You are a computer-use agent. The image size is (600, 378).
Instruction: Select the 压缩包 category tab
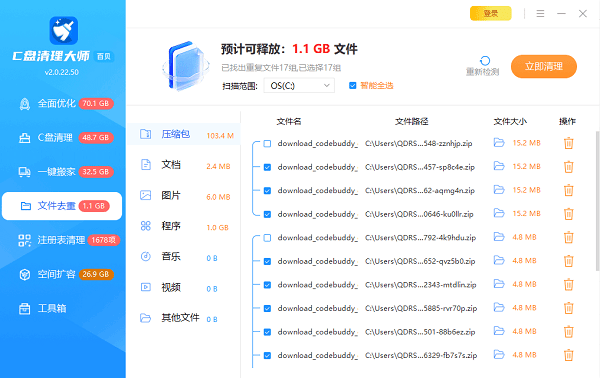[x=184, y=134]
